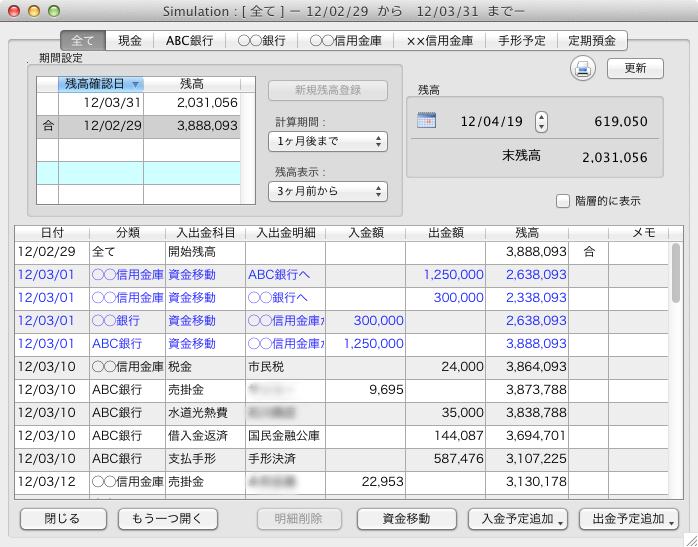The height and width of the screenshot is (547, 698).
Task: Click the 資金移動 button
Action: click(x=406, y=519)
